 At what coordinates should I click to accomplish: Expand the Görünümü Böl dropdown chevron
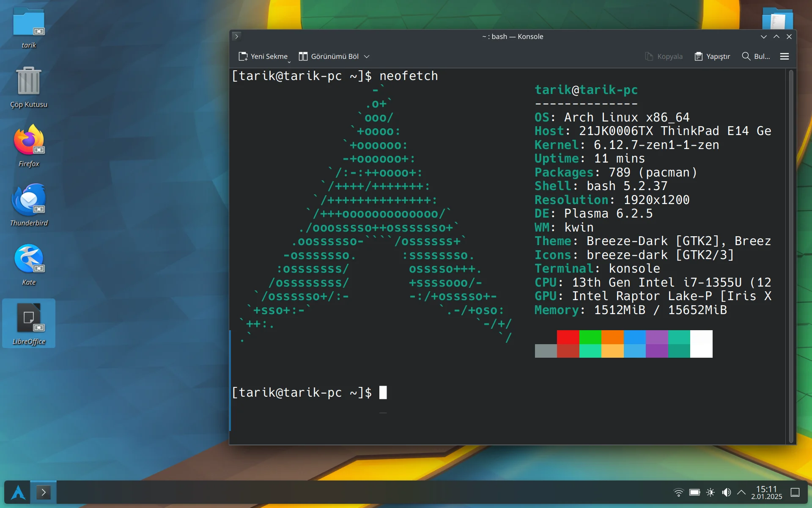click(367, 56)
